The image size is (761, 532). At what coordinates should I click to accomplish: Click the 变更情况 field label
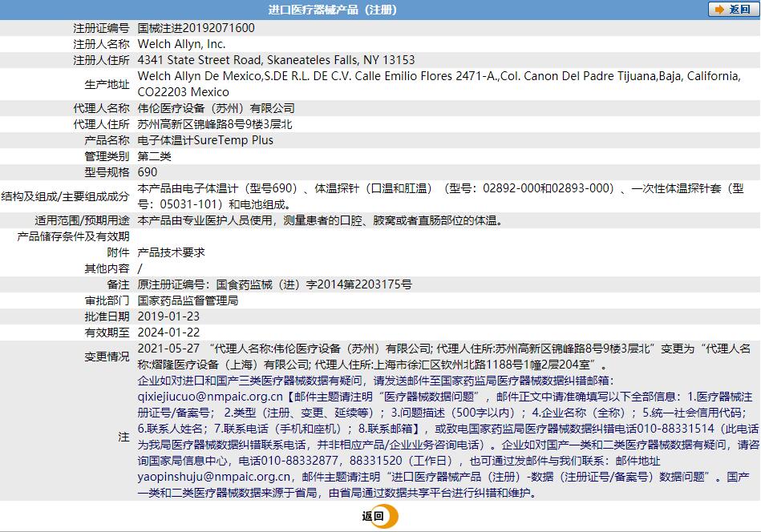[107, 357]
